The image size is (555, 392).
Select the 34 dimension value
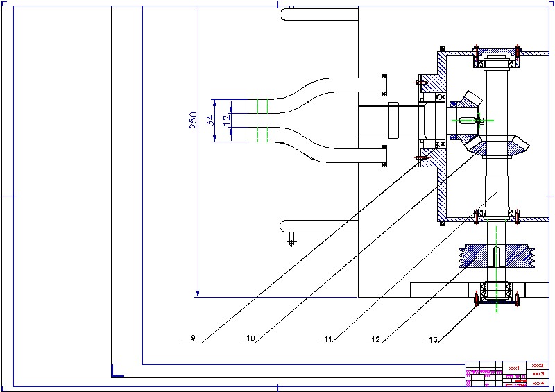point(210,120)
